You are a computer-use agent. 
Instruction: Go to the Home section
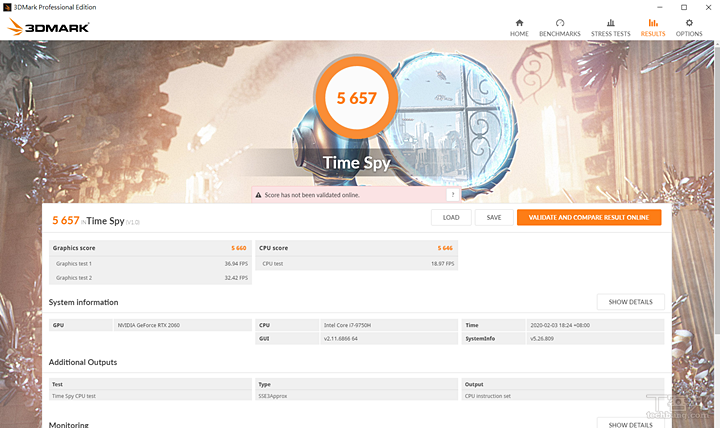tap(519, 27)
